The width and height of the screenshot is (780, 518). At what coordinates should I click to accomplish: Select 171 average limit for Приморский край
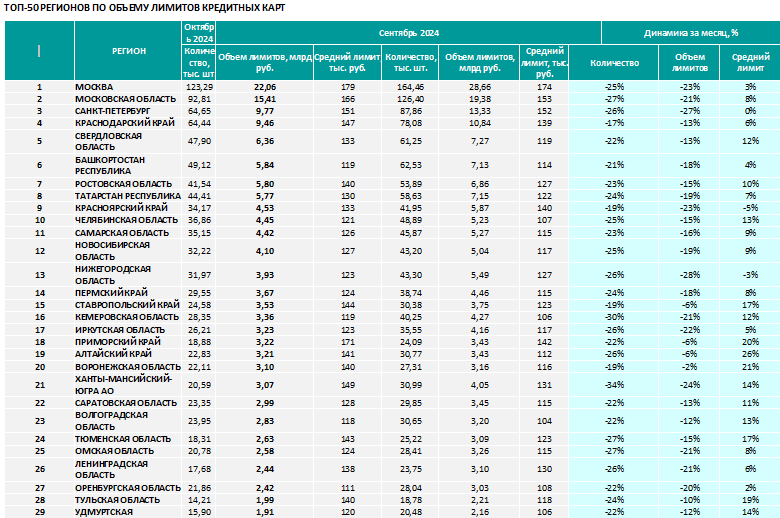point(348,342)
